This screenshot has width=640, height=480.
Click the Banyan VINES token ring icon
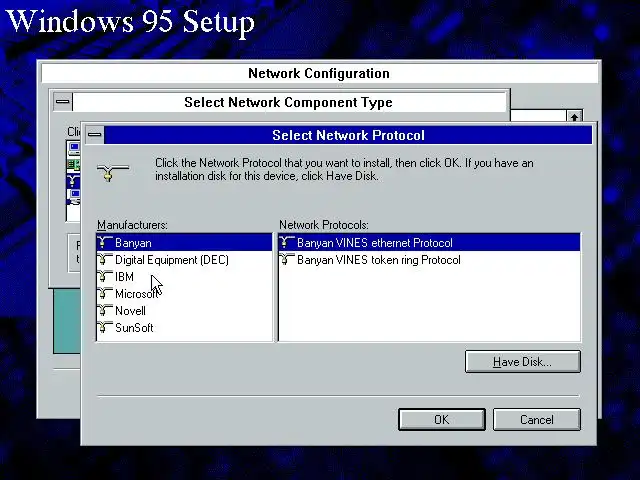tap(287, 259)
